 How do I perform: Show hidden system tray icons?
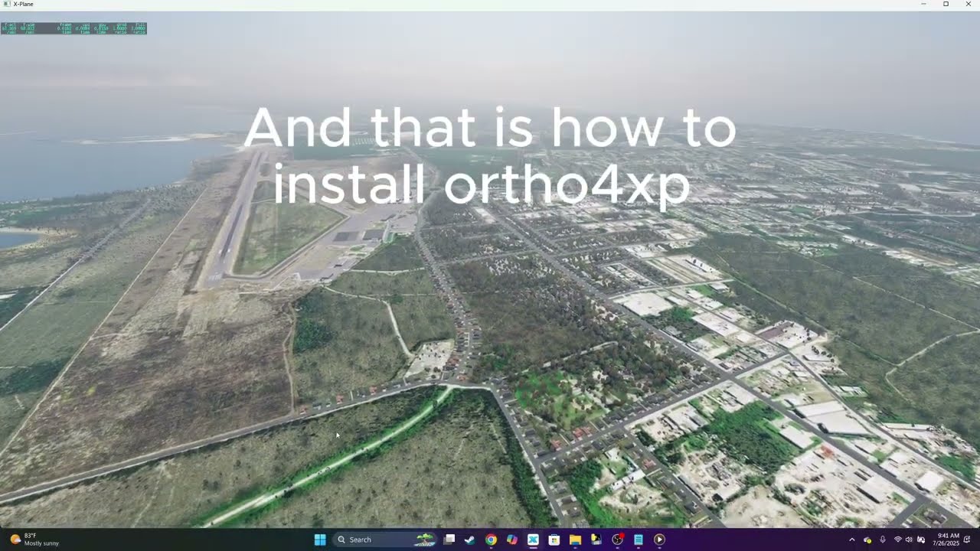point(852,540)
